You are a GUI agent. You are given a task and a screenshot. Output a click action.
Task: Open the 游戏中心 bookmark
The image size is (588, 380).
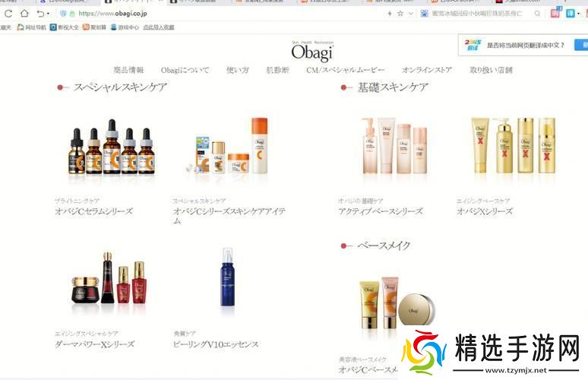[125, 27]
